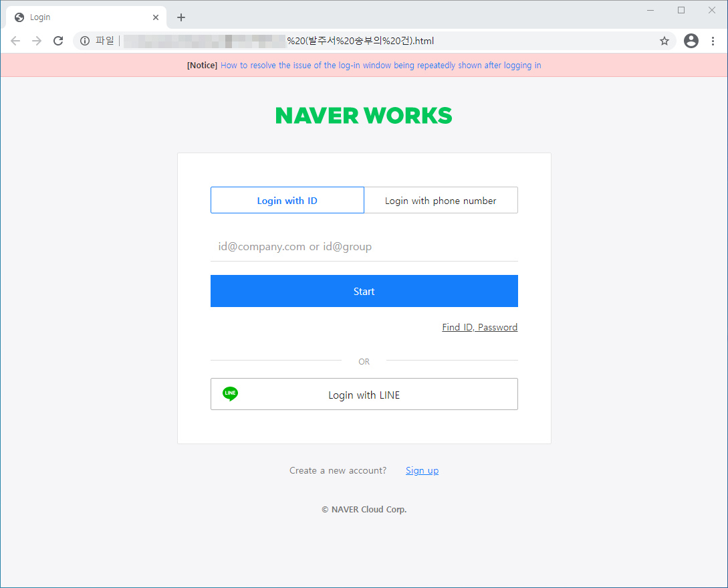Close the Login tab
This screenshot has height=588, width=728.
(156, 17)
